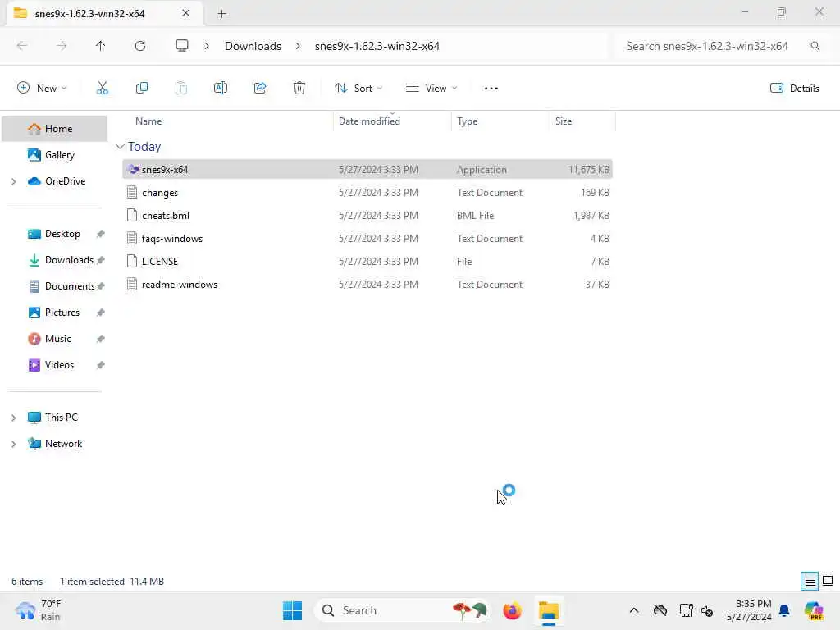Screen dimensions: 840x630
Task: Unpin Desktop via its pin icon
Action: pyautogui.click(x=100, y=234)
